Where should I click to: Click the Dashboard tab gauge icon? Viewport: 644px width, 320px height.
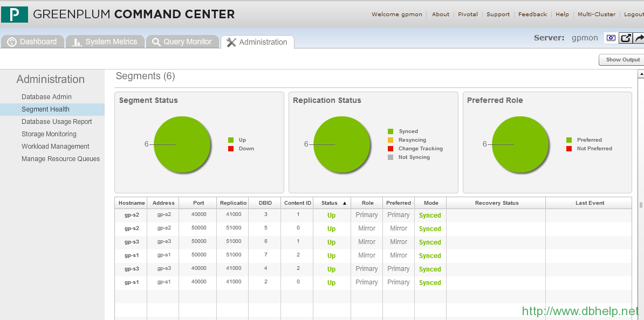(x=12, y=42)
